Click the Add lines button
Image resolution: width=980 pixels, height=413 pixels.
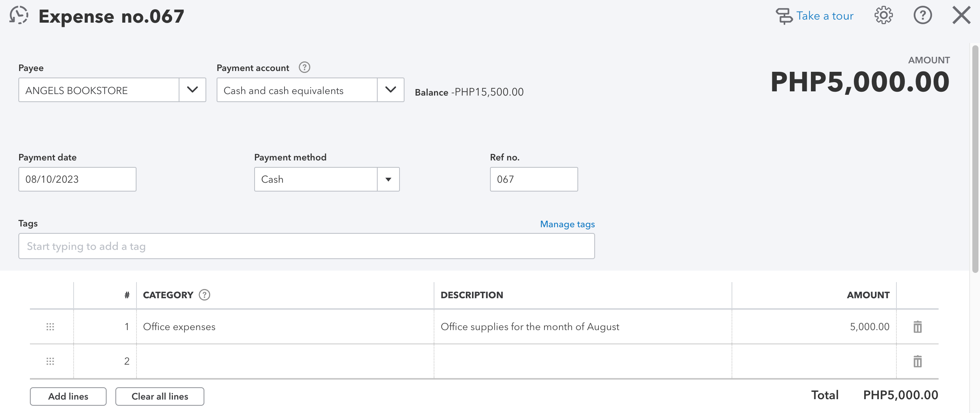click(68, 396)
